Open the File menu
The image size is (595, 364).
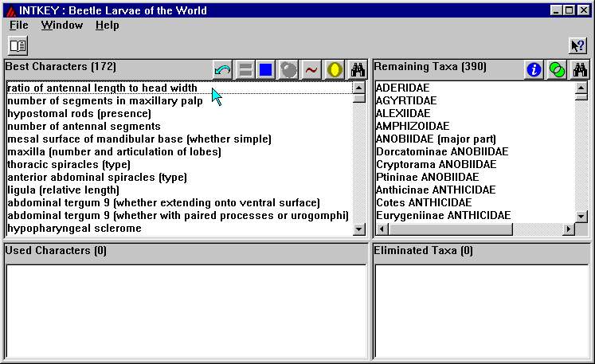click(18, 25)
